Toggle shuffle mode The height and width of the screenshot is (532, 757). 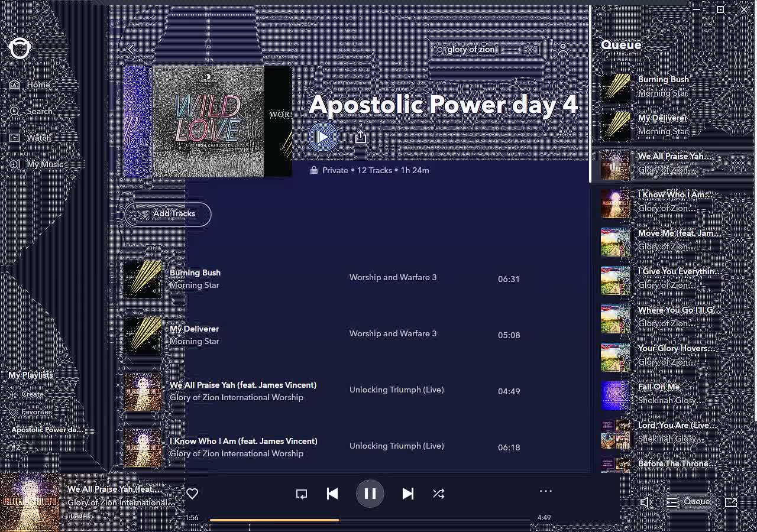tap(438, 494)
